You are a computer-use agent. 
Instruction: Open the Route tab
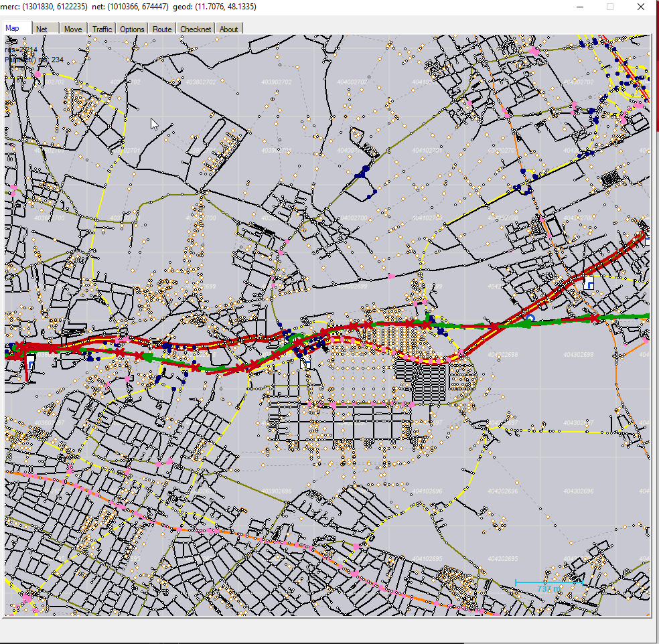coord(161,29)
